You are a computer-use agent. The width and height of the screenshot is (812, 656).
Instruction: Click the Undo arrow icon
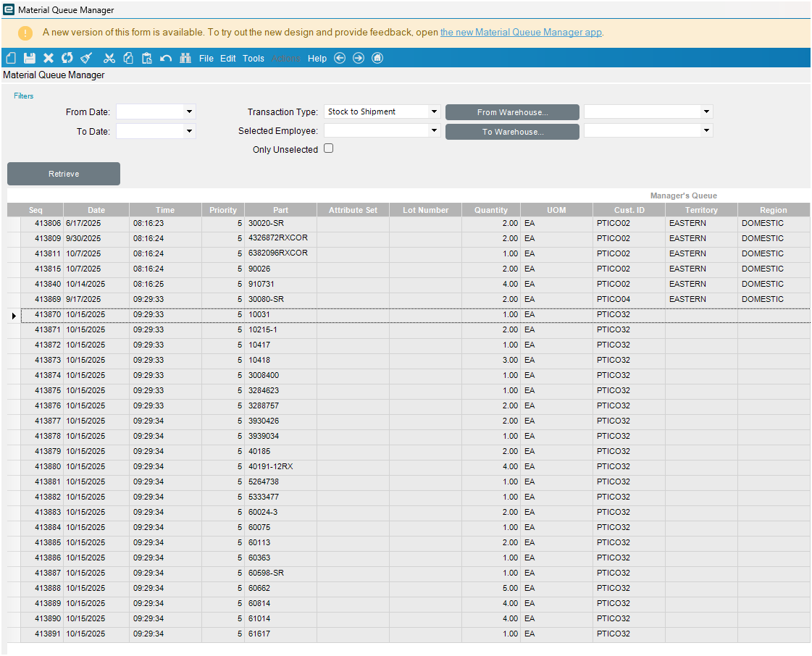[166, 58]
